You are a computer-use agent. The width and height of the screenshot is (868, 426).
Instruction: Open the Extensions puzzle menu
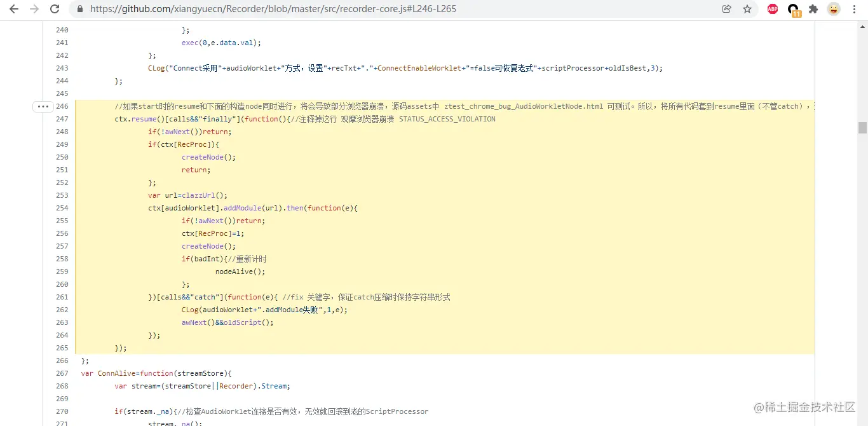(x=813, y=9)
